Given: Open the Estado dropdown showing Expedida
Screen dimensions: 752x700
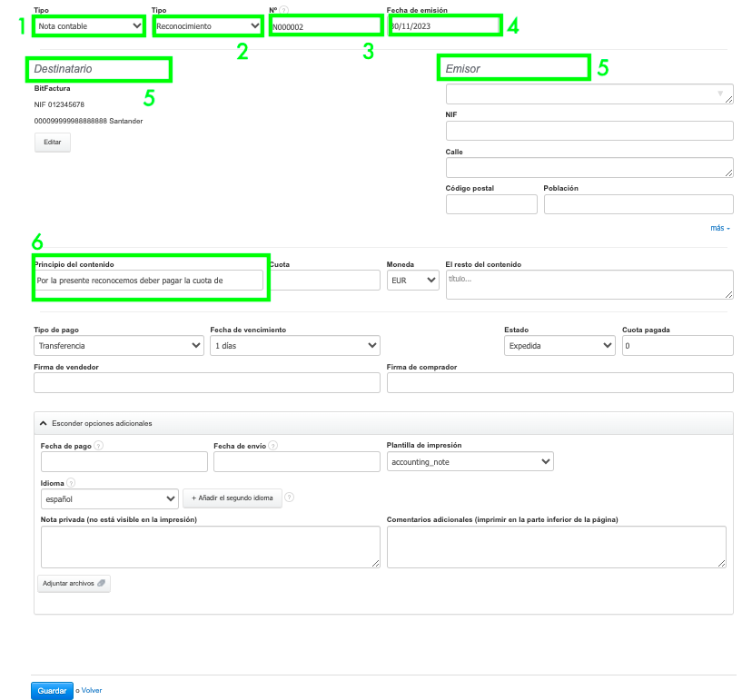Looking at the screenshot, I should 559,346.
